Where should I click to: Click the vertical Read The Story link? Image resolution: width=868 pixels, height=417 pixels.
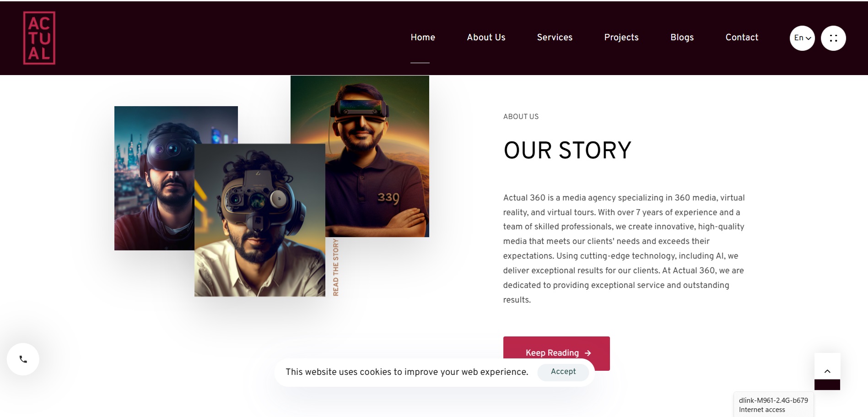tap(336, 267)
